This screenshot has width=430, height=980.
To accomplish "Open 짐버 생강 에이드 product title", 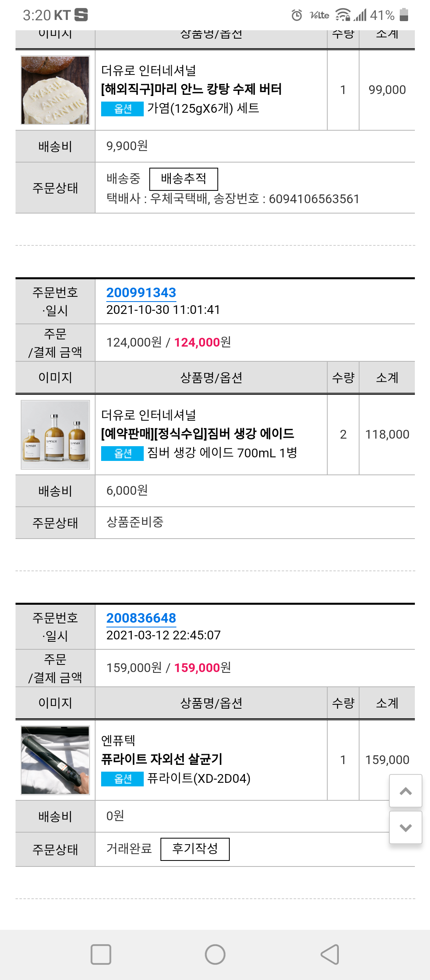I will click(x=197, y=433).
